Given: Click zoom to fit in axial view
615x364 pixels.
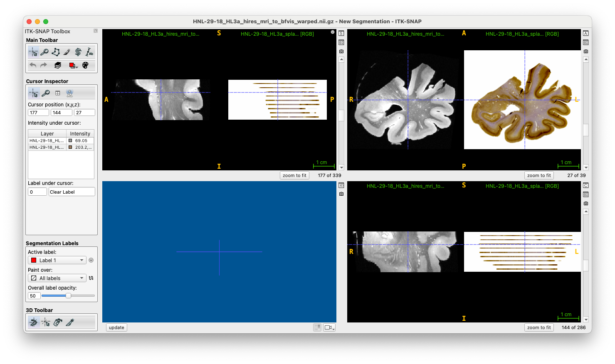Looking at the screenshot, I should (539, 175).
